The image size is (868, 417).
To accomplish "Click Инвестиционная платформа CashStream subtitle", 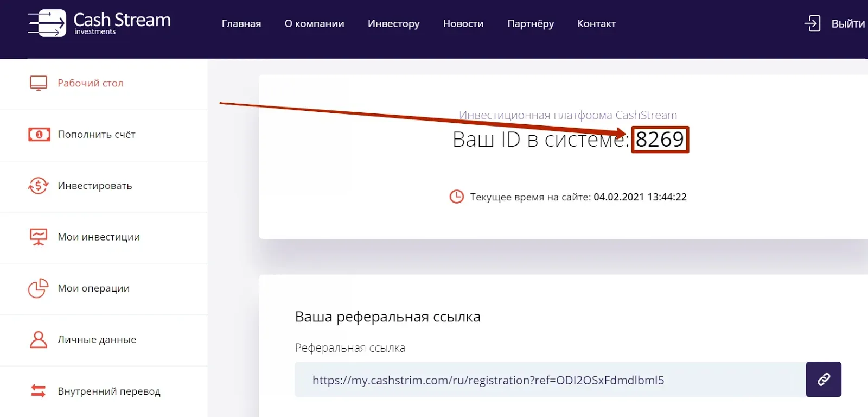I will 568,115.
